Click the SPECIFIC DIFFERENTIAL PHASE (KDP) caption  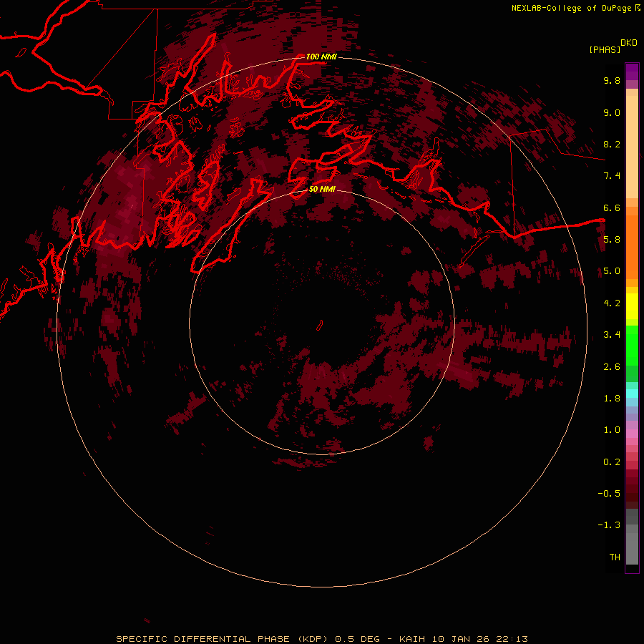click(222, 639)
